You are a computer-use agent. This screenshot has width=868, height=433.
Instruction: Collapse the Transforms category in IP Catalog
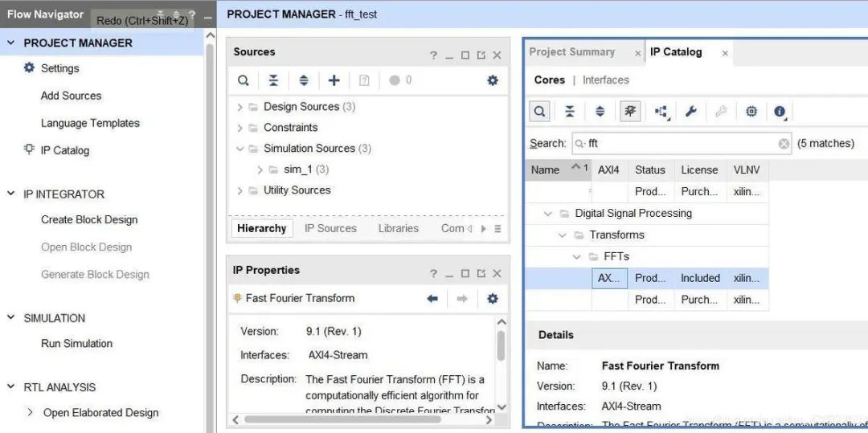pyautogui.click(x=563, y=235)
